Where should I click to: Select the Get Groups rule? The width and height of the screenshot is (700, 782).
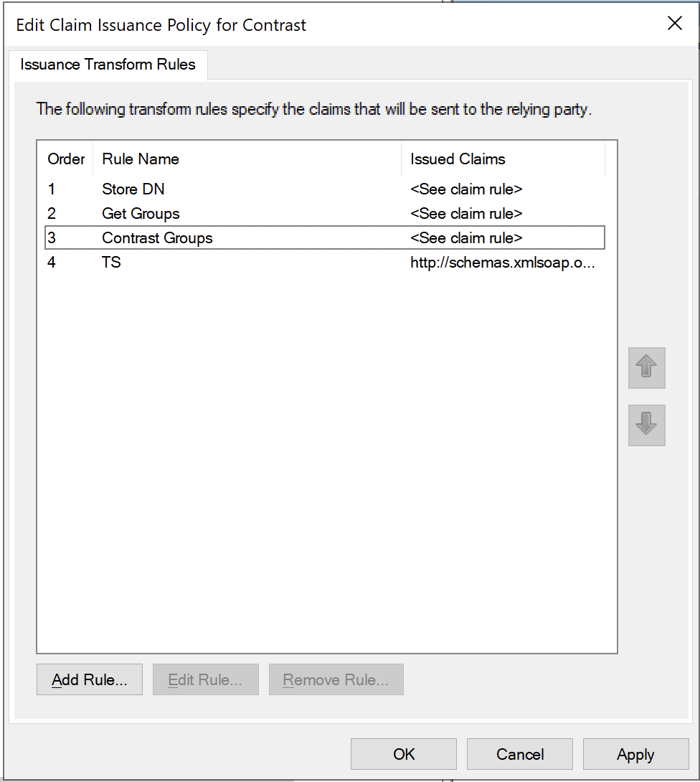(x=325, y=214)
